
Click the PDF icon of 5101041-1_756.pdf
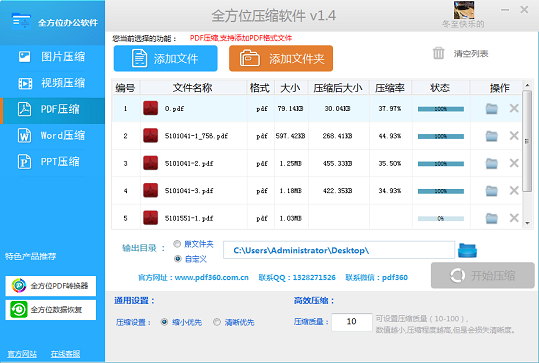click(151, 135)
